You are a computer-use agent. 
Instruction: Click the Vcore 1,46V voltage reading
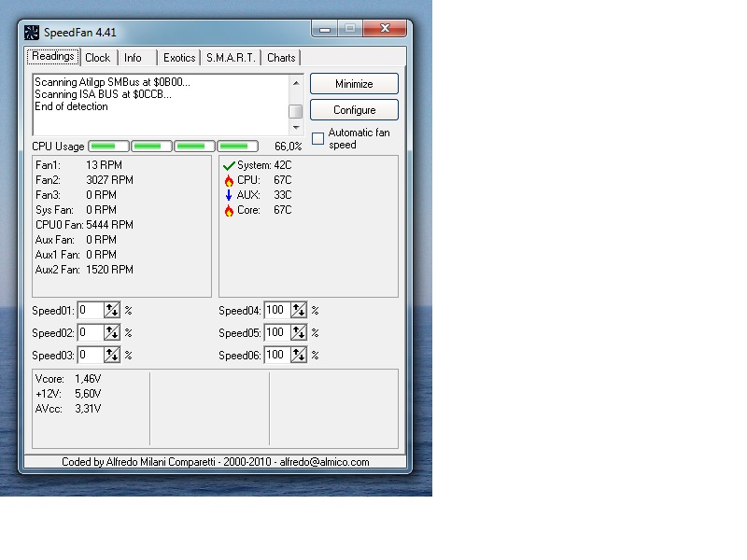click(x=68, y=379)
